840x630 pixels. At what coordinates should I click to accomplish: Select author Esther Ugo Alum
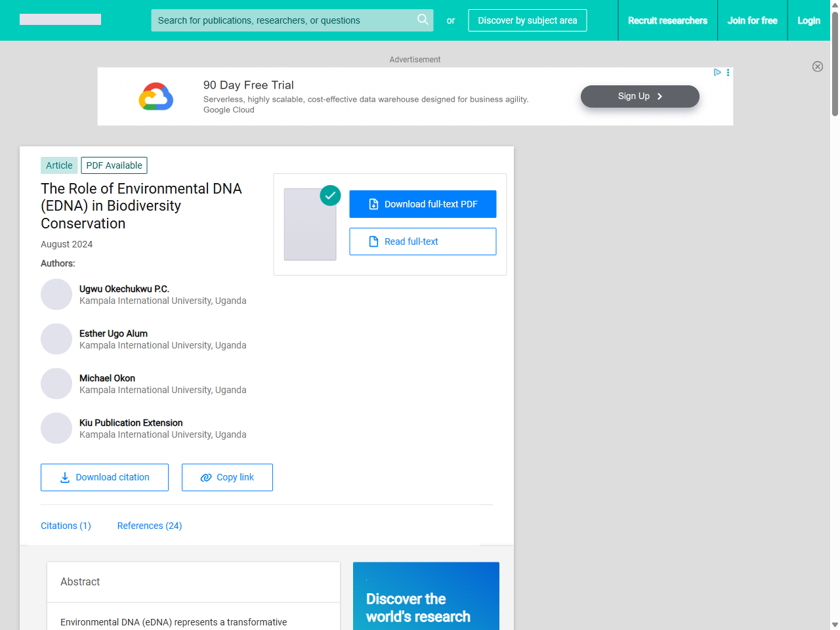[113, 333]
